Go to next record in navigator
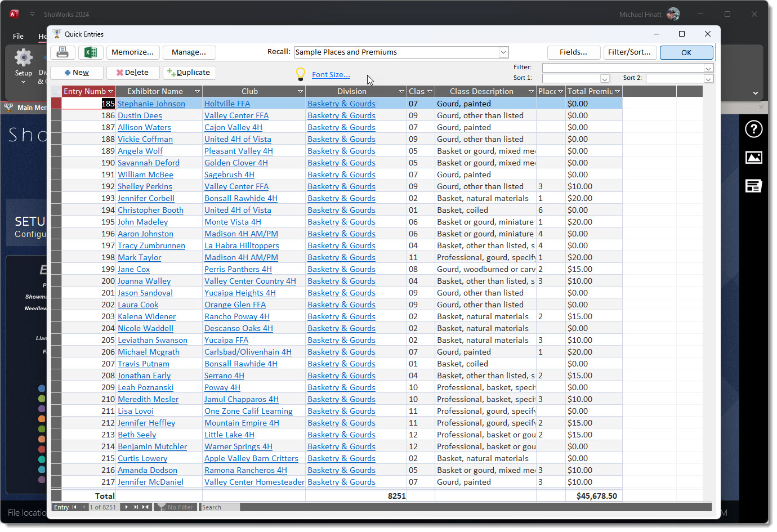The height and width of the screenshot is (532, 777). coord(127,507)
